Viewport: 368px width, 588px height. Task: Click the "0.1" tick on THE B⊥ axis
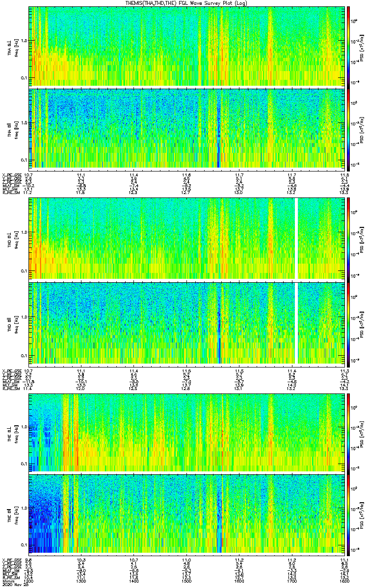(x=24, y=464)
